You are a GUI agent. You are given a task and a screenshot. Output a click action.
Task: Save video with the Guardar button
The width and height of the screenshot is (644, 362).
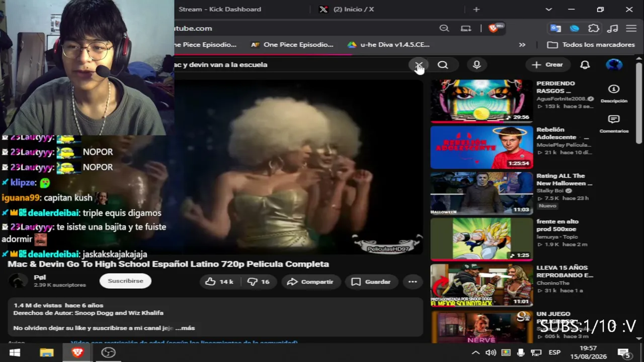pos(371,282)
